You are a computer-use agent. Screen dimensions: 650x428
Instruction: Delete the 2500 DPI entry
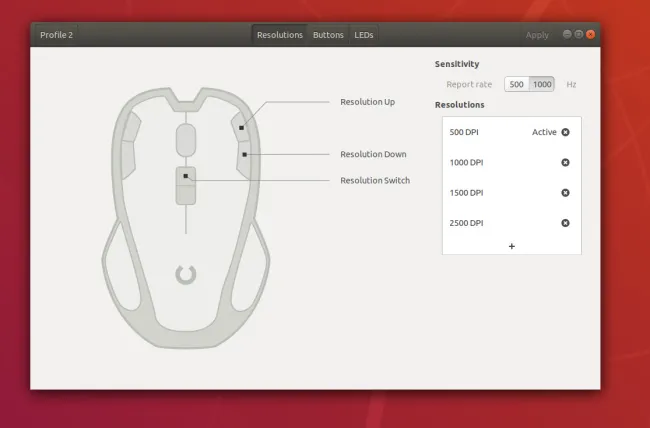click(565, 223)
